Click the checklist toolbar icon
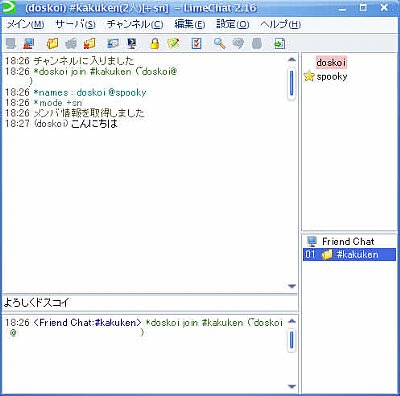The height and width of the screenshot is (396, 400). [x=197, y=43]
